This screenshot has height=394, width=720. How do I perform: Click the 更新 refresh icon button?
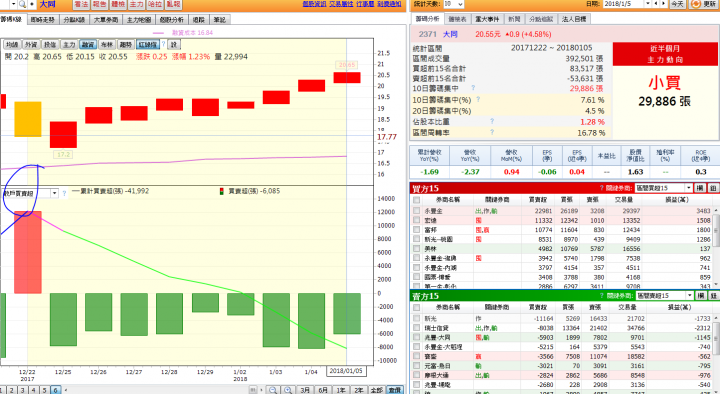704,4
